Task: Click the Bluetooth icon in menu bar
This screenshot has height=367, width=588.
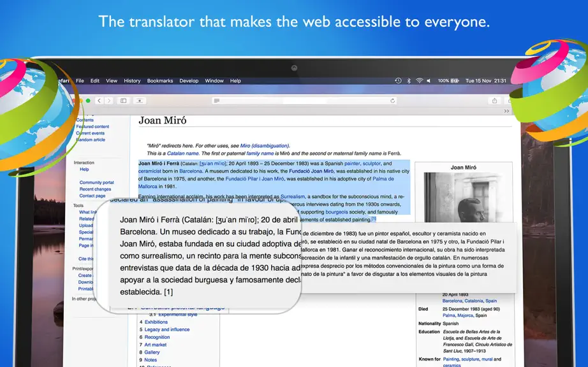Action: 409,80
